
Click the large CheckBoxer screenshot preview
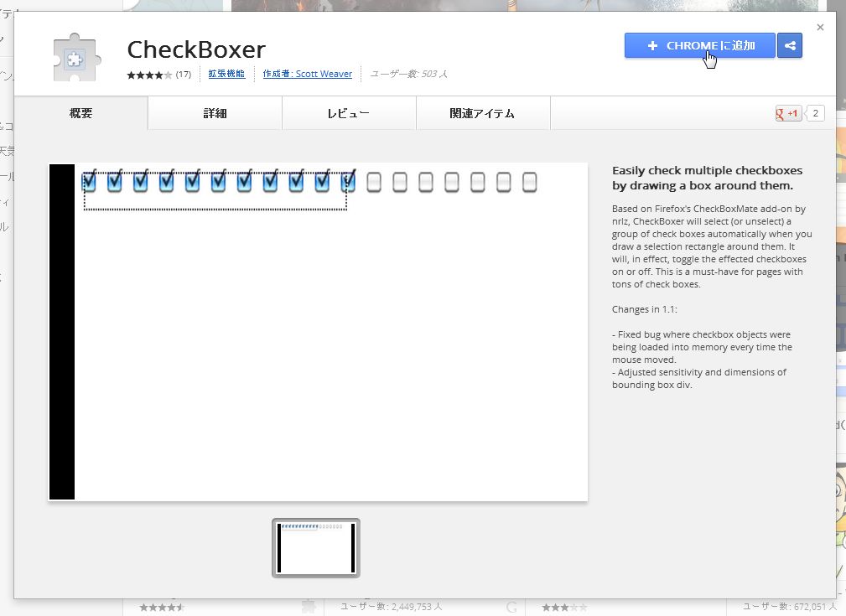pos(319,332)
